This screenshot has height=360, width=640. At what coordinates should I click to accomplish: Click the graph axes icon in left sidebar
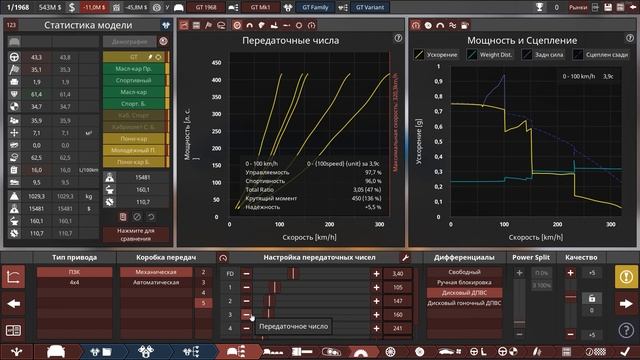point(13,276)
